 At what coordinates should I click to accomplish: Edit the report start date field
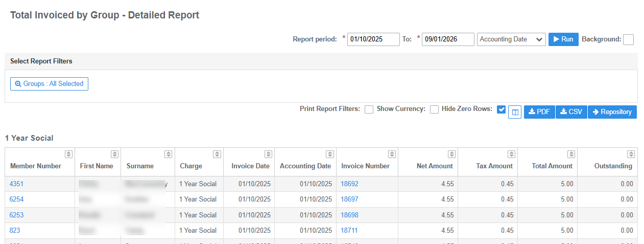click(x=373, y=39)
